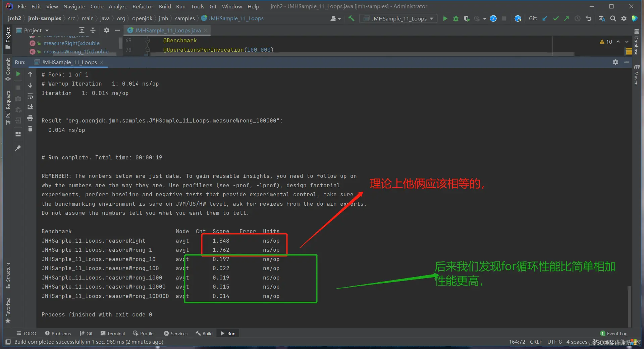The image size is (644, 349).
Task: Restore the Run panel layout icon
Action: [x=18, y=134]
